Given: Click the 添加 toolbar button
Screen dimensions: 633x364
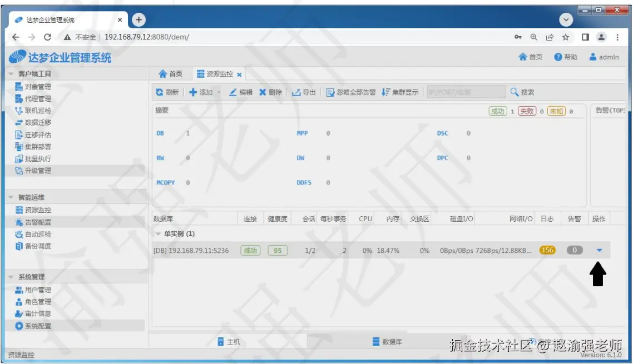Looking at the screenshot, I should click(x=201, y=92).
